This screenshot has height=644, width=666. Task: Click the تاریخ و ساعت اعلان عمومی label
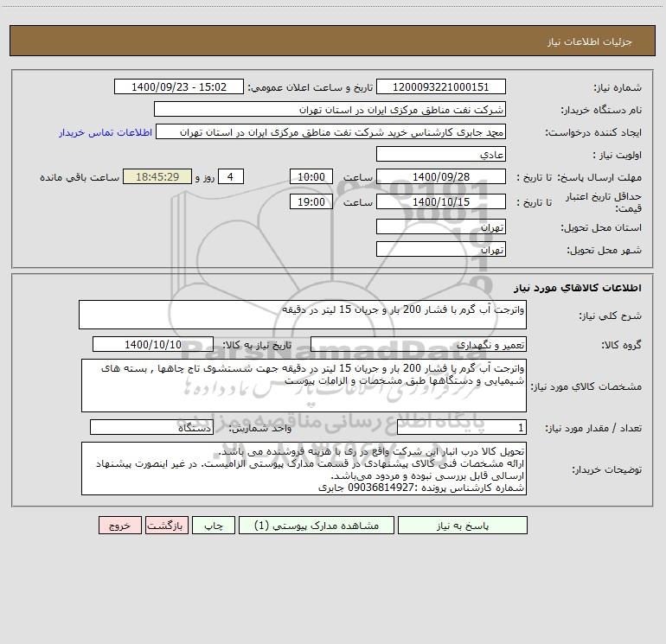pos(311,87)
